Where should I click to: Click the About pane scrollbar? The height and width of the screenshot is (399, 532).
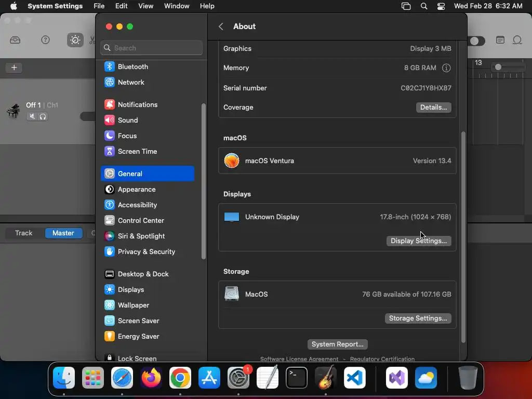[463, 237]
